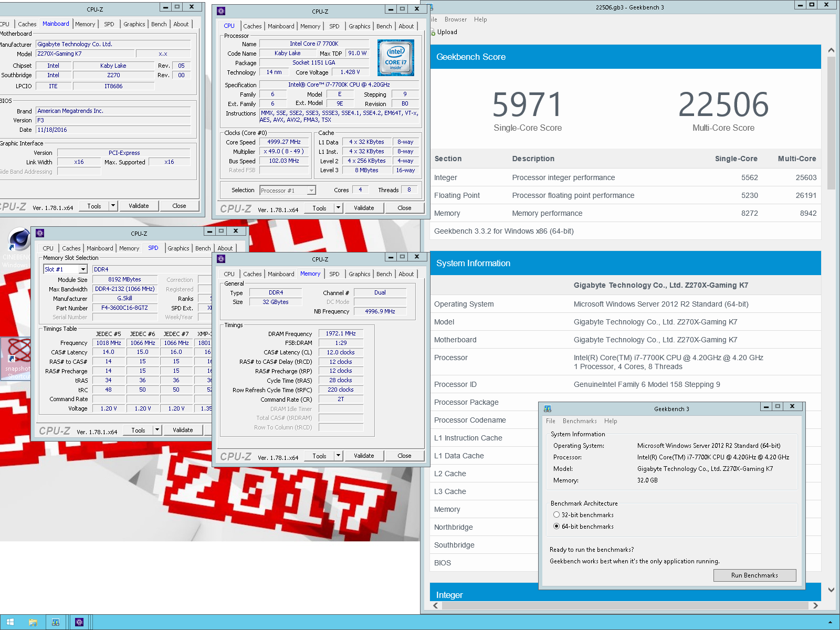Open File Explorer from the taskbar
This screenshot has width=840, height=630.
click(33, 622)
